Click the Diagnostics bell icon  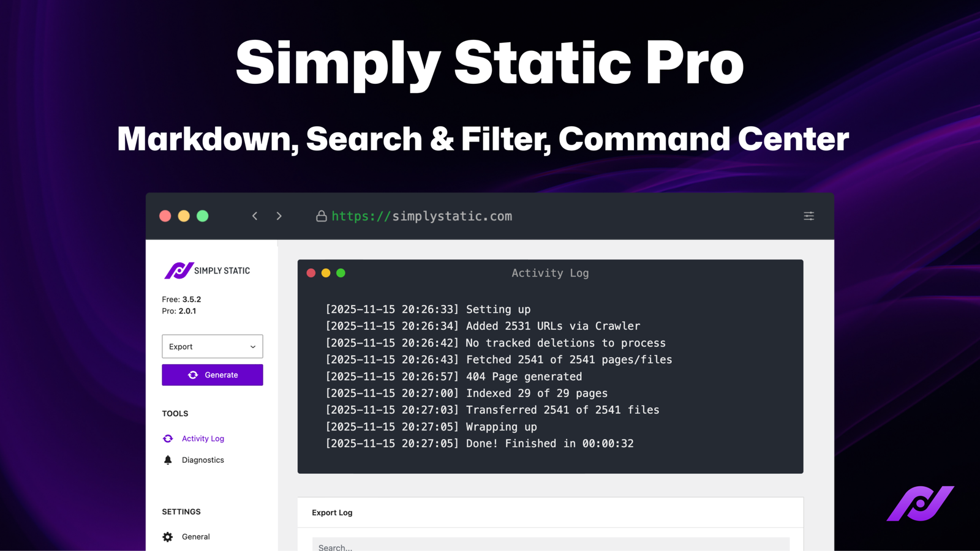coord(167,459)
